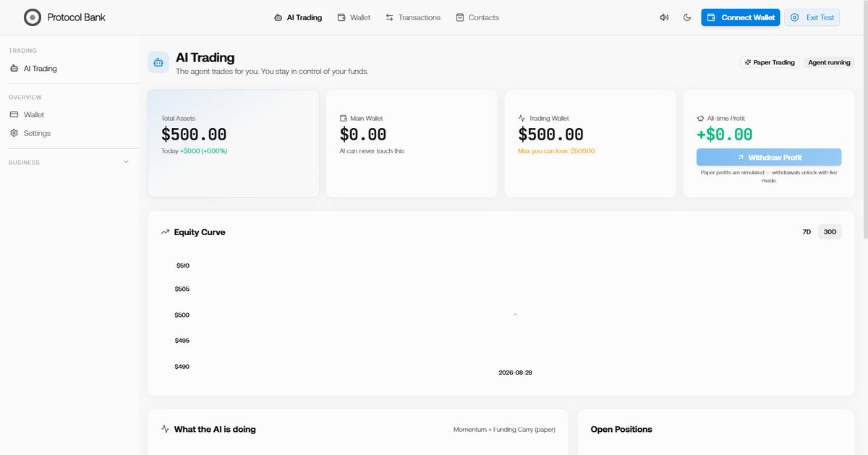Select Wallet in the sidebar
This screenshot has width=868, height=455.
coord(69,115)
